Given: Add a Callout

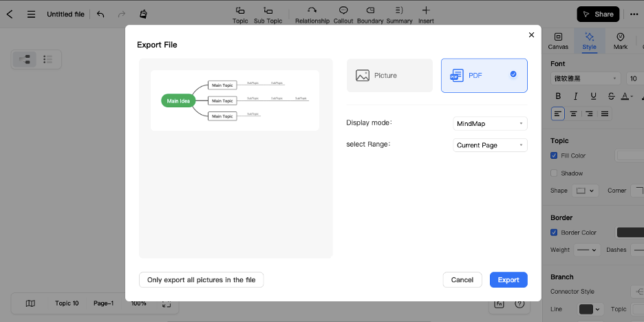Looking at the screenshot, I should (x=343, y=15).
